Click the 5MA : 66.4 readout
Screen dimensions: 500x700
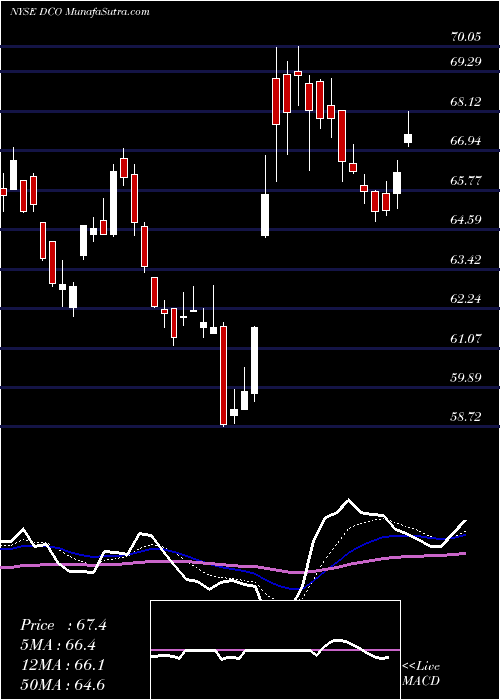(58, 645)
